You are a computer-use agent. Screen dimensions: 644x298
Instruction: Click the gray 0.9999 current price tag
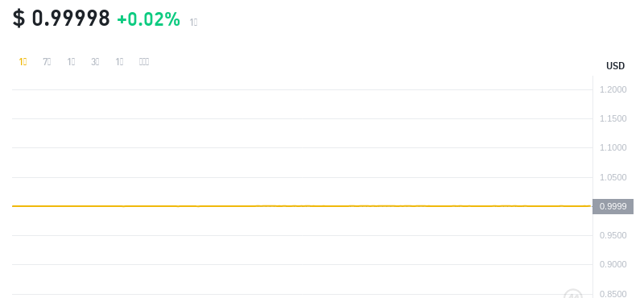tap(613, 206)
